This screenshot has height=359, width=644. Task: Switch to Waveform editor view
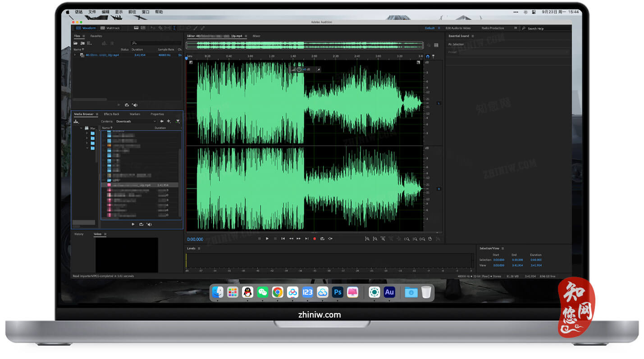point(86,28)
